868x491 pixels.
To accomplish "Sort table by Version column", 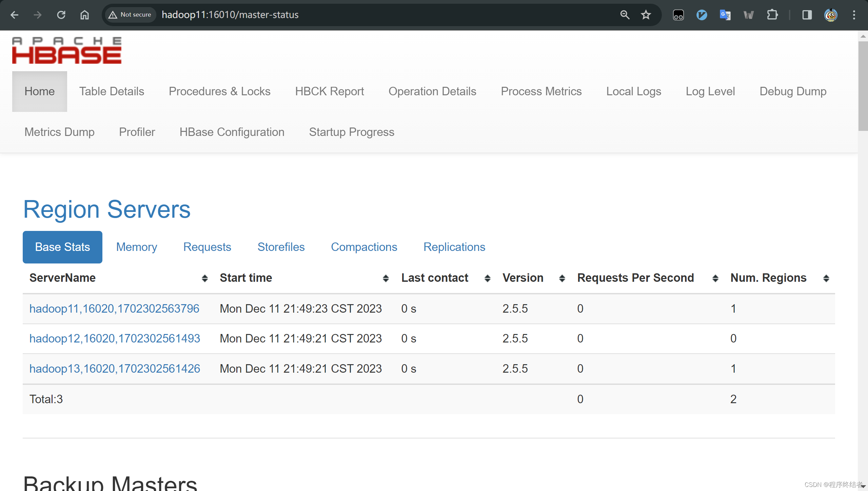I will click(x=562, y=278).
